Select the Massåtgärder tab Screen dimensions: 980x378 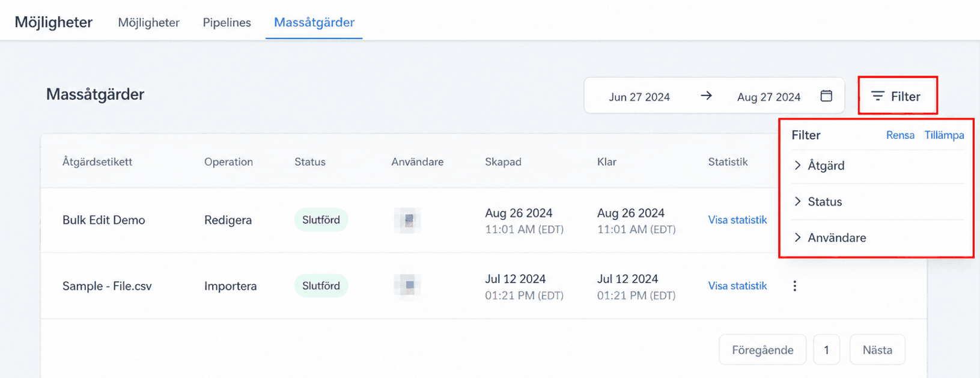click(314, 22)
